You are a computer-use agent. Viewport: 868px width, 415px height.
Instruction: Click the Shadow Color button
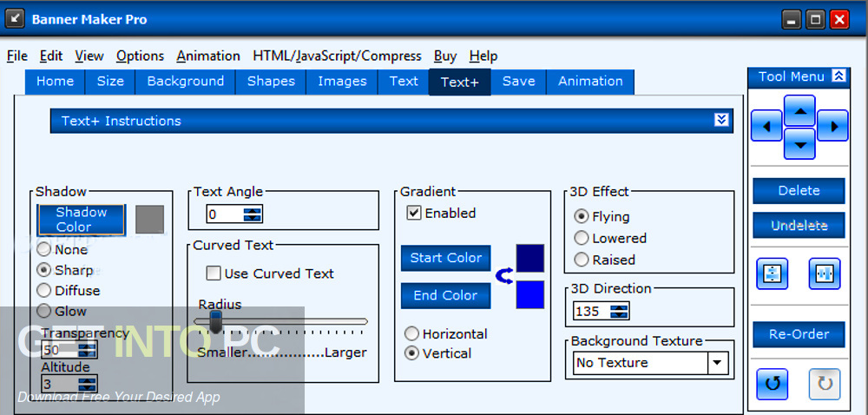pyautogui.click(x=82, y=220)
